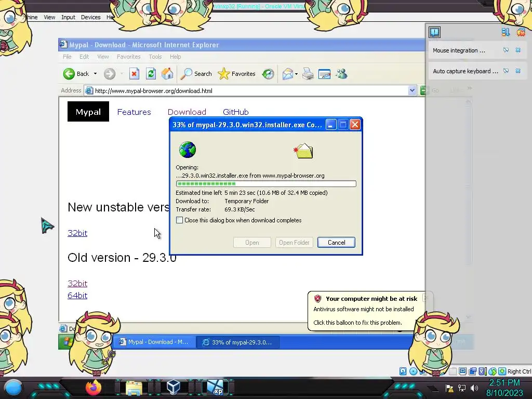Expand the Mail icon dropdown arrow

(x=297, y=74)
